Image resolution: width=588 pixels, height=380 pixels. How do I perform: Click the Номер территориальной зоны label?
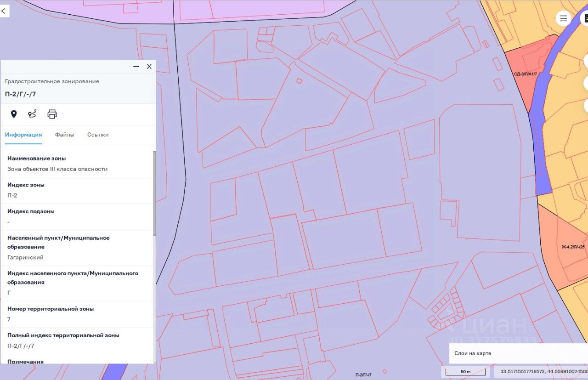[x=51, y=309]
